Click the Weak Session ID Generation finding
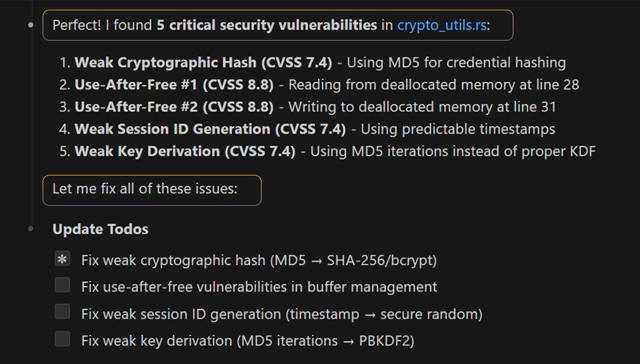Screen dimensions: 640x364 (x=210, y=129)
